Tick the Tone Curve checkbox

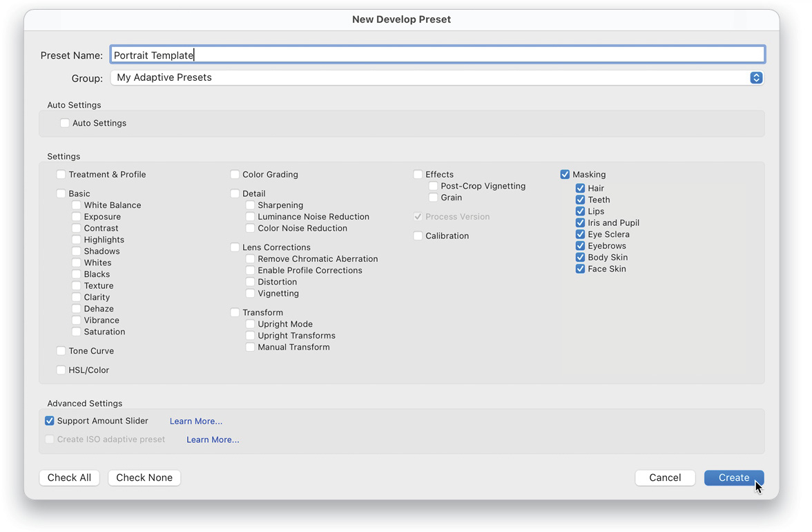coord(61,351)
